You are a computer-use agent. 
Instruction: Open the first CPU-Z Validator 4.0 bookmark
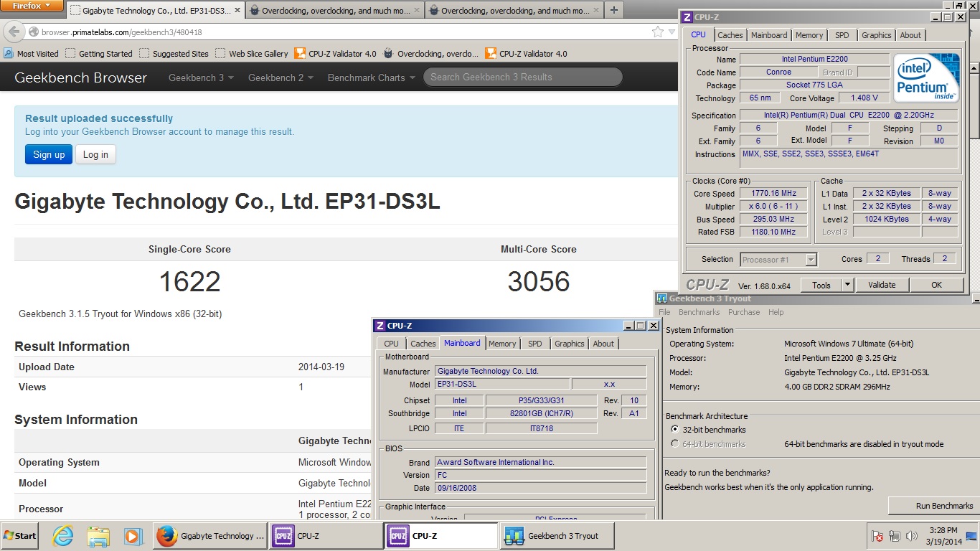[x=335, y=53]
